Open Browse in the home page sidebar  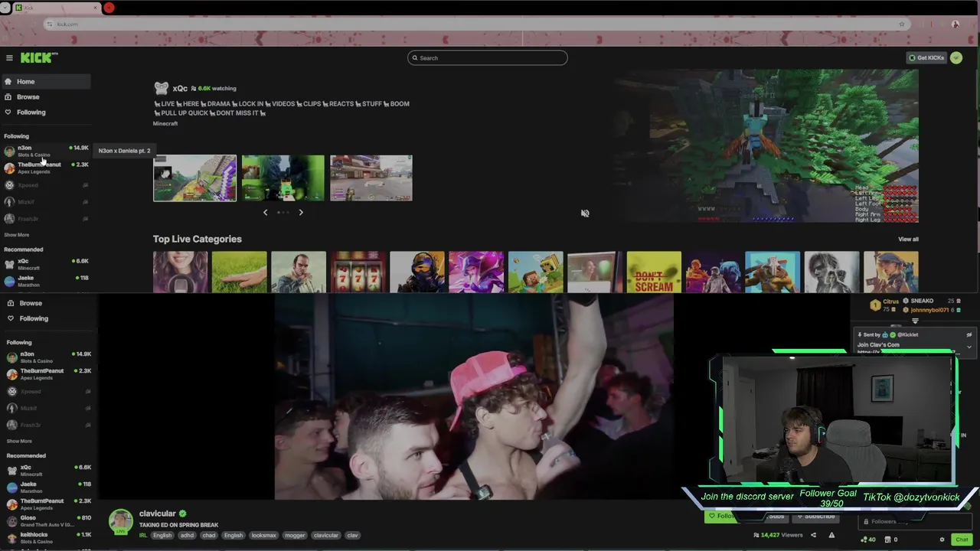(x=46, y=96)
